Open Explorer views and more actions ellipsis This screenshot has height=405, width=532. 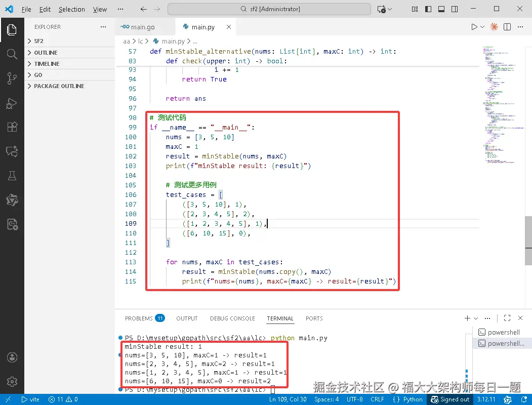click(x=103, y=27)
